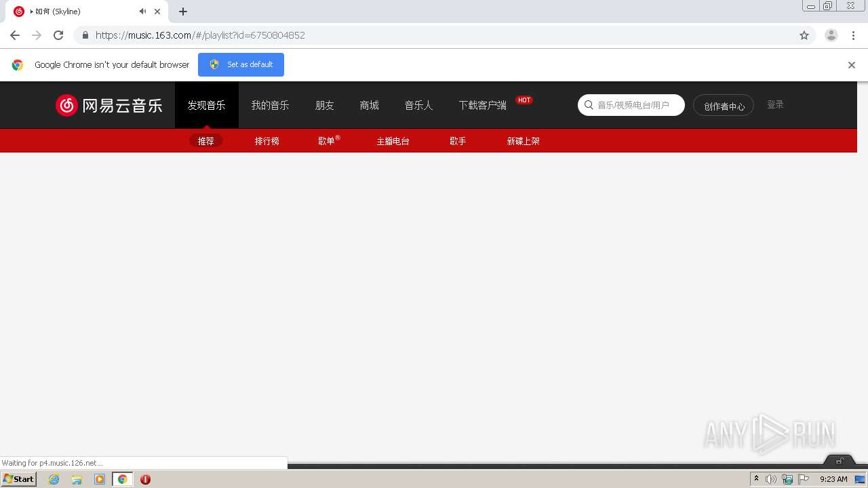Click the system clock showing 9:23 AM
The image size is (868, 488).
coord(833,479)
